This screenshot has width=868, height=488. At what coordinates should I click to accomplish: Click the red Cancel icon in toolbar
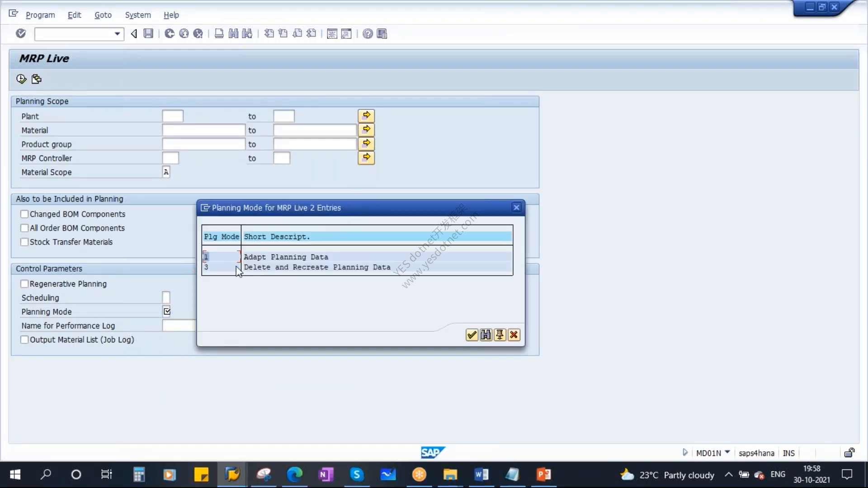tap(198, 33)
